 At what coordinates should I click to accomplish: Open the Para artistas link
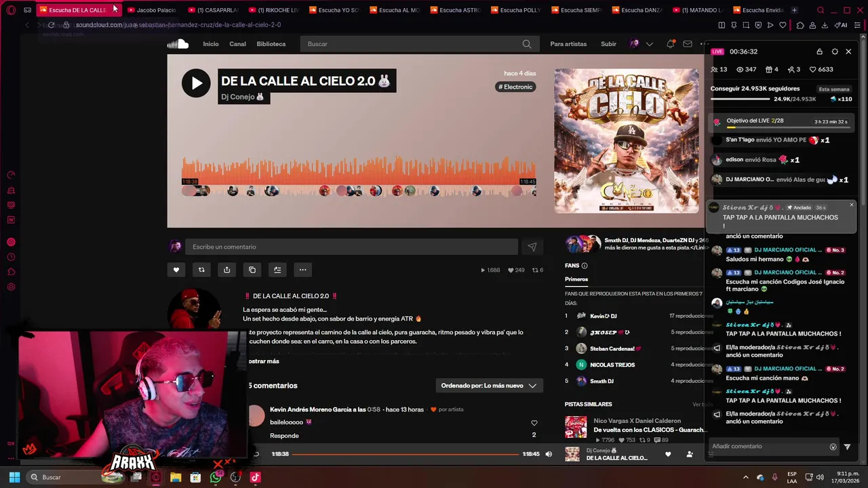point(568,44)
